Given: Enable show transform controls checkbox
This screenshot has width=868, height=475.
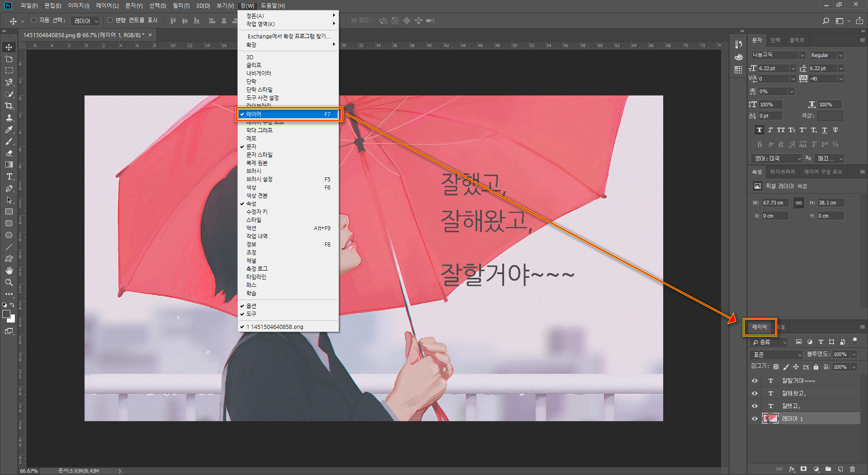Looking at the screenshot, I should coord(110,20).
